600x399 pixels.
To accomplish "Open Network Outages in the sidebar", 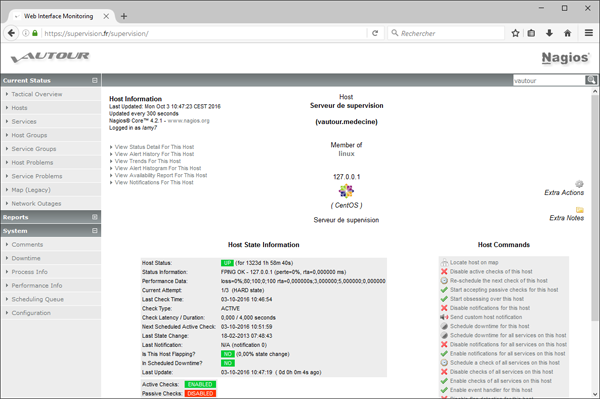I will coord(36,204).
